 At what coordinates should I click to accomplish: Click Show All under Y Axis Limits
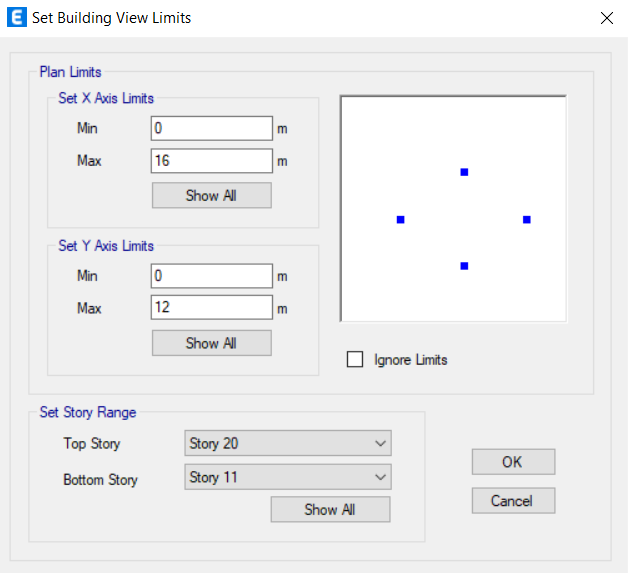pyautogui.click(x=211, y=343)
